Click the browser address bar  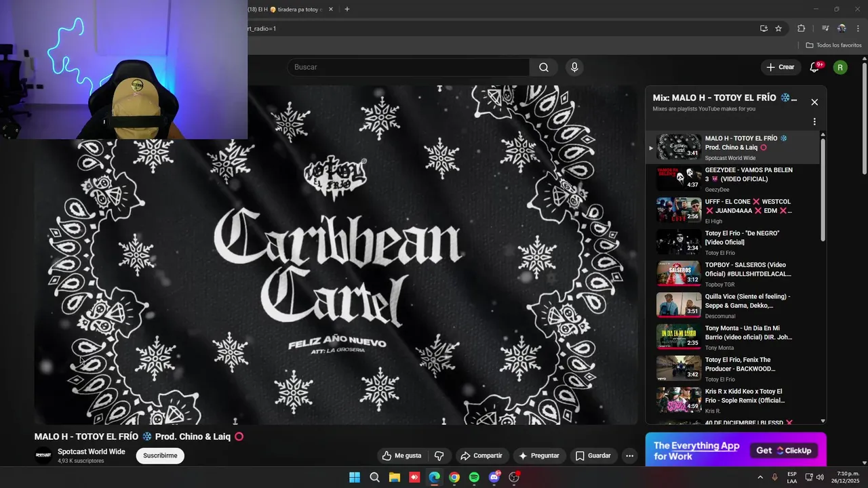(x=502, y=28)
